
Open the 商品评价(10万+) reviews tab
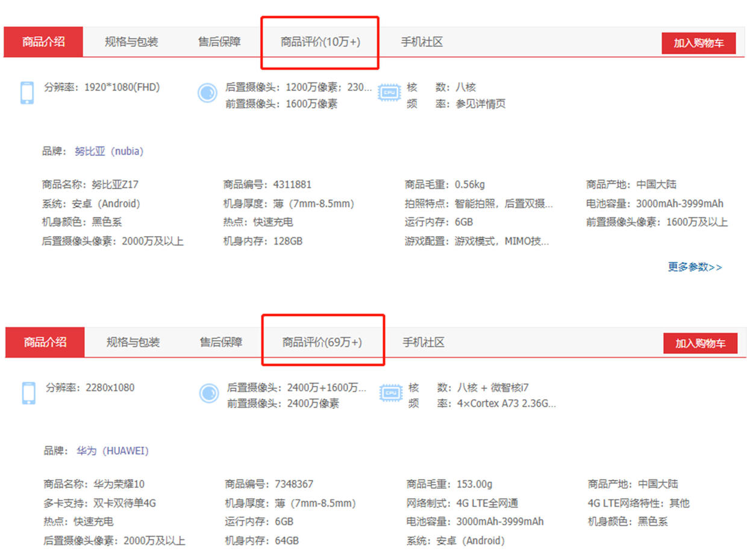click(x=320, y=42)
